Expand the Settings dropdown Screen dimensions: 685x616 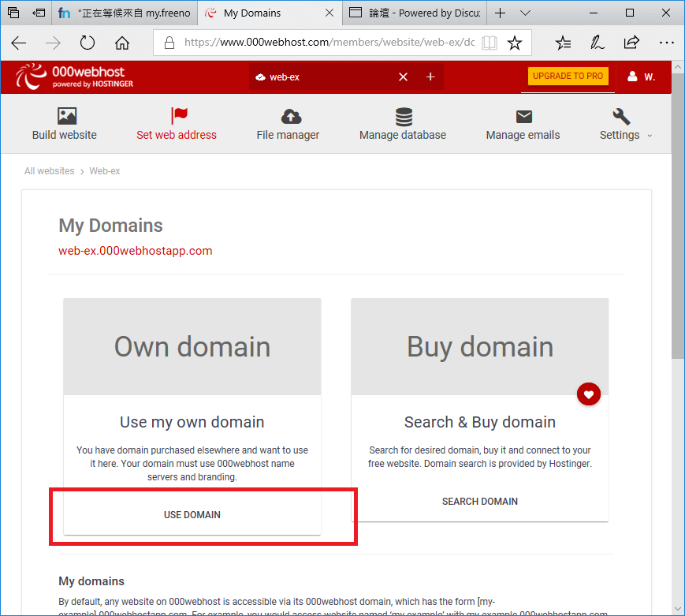point(626,124)
